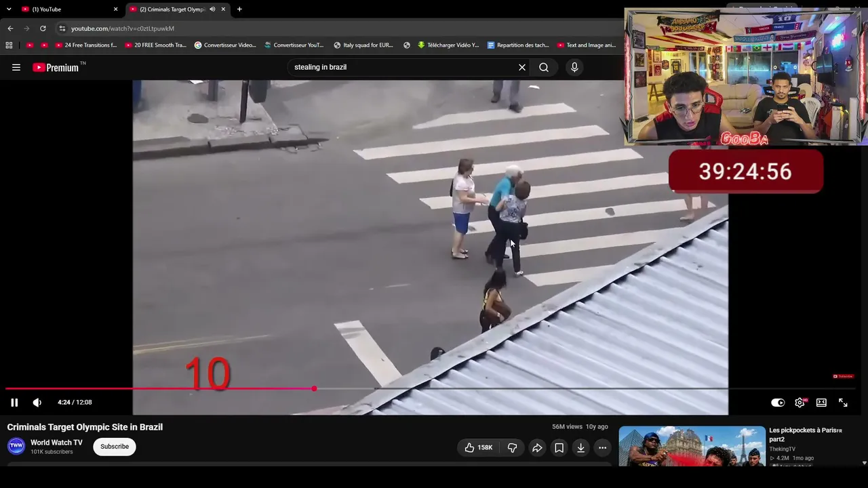Mute the tab via its speaker icon
The image size is (868, 488).
(x=212, y=9)
